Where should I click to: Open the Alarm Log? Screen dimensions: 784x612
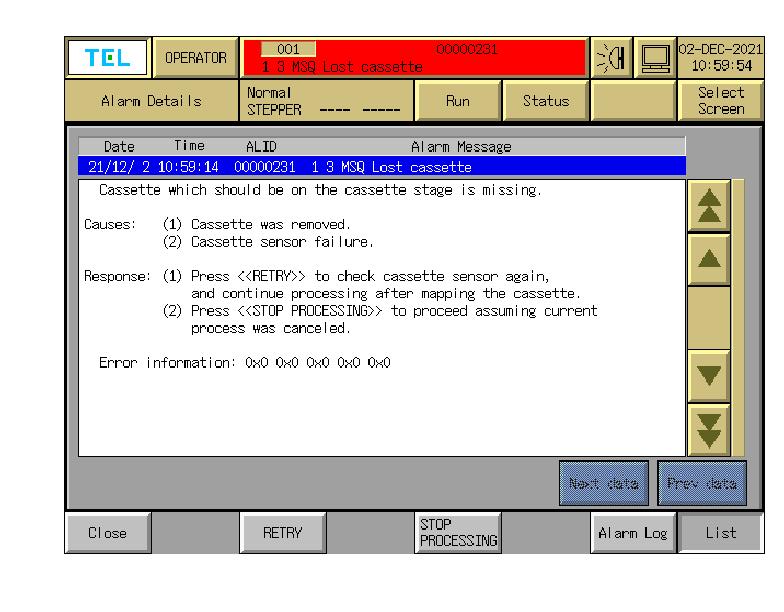tap(632, 533)
